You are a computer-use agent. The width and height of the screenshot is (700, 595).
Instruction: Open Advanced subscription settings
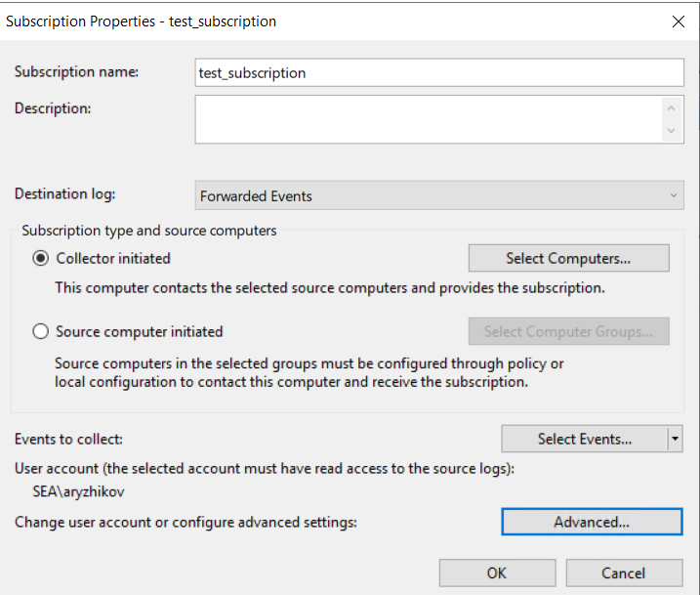point(592,522)
